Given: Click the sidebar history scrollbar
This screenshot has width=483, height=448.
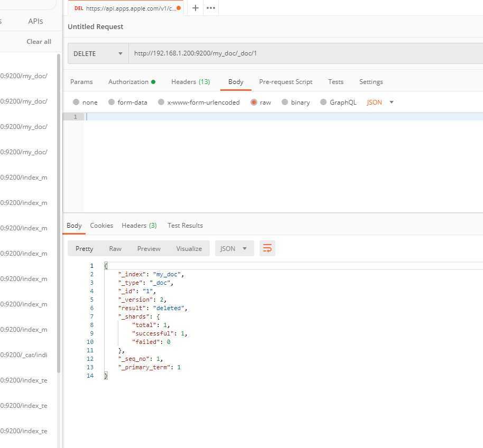Looking at the screenshot, I should (59, 213).
